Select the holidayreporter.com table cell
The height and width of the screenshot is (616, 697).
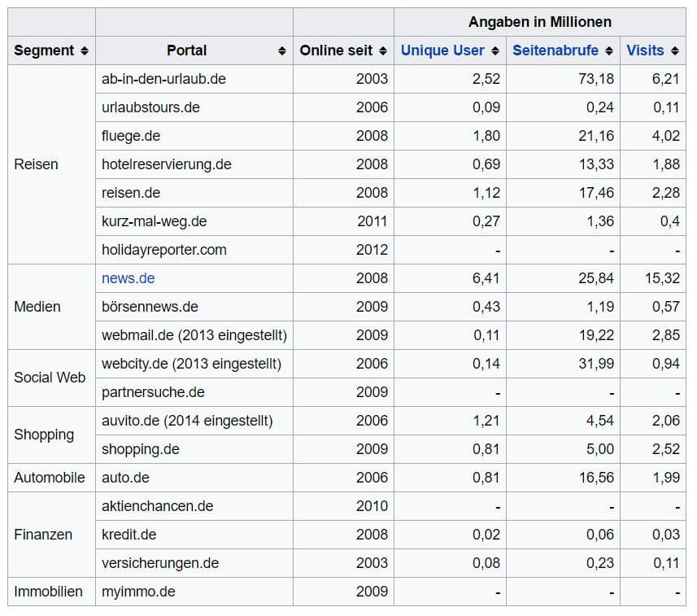pyautogui.click(x=163, y=250)
